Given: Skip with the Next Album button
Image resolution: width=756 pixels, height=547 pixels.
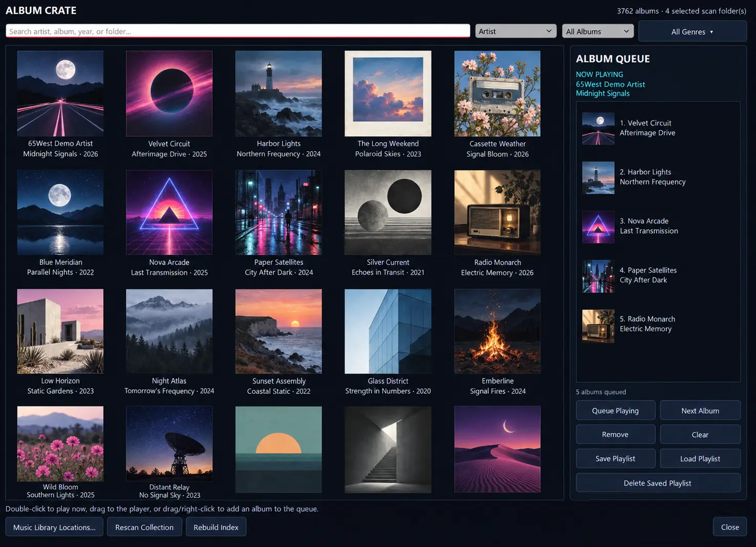Looking at the screenshot, I should click(700, 411).
